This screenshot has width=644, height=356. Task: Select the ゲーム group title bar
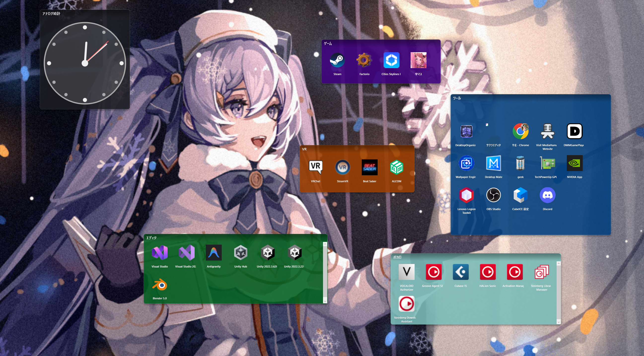[381, 44]
